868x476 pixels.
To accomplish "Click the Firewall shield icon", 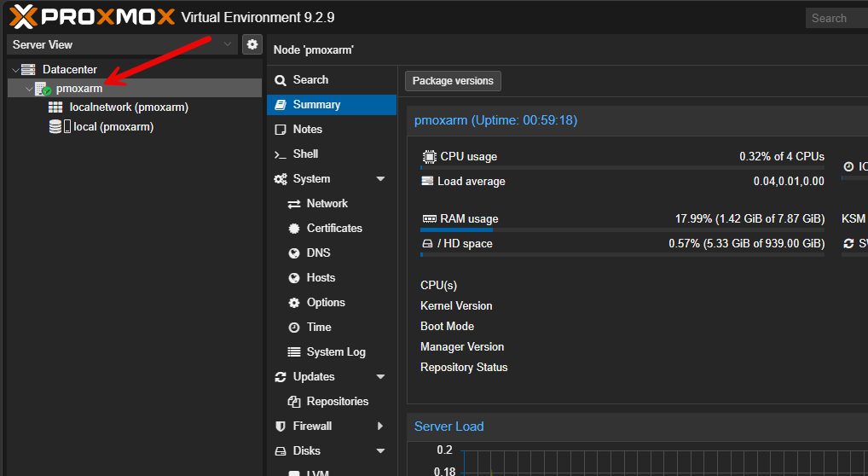I will tap(281, 427).
